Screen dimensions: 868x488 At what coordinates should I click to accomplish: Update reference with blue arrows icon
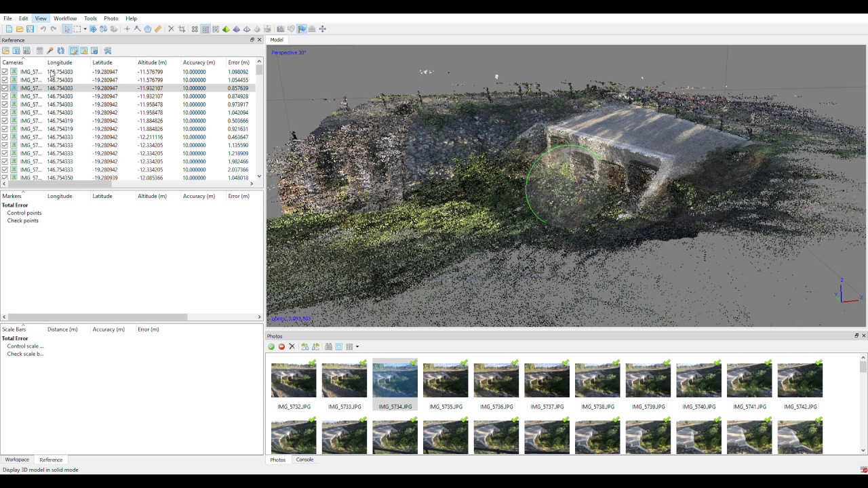[60, 51]
